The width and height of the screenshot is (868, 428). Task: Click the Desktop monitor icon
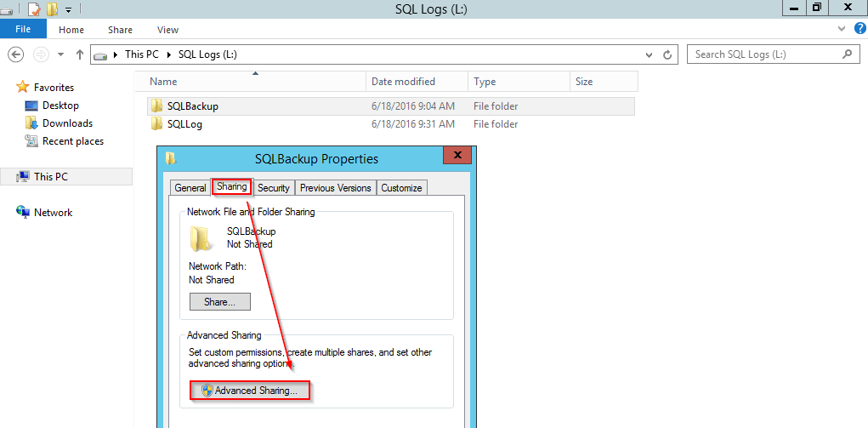click(x=31, y=106)
